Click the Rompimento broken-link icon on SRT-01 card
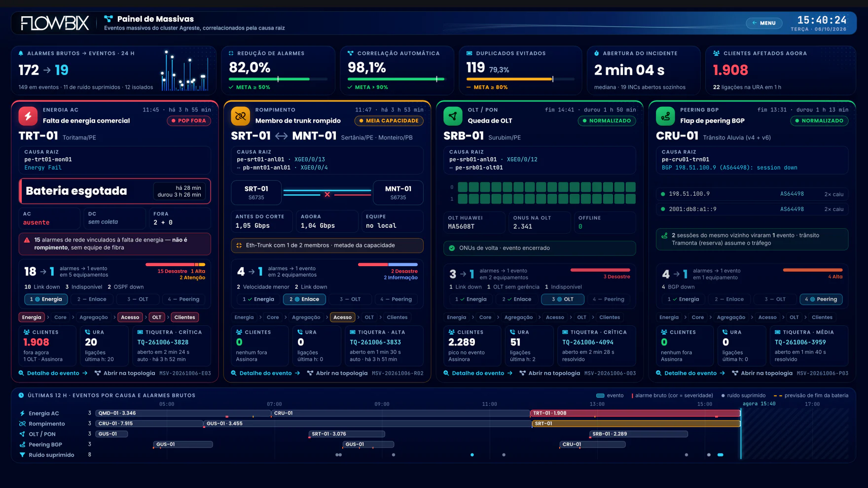The width and height of the screenshot is (868, 488). click(240, 116)
